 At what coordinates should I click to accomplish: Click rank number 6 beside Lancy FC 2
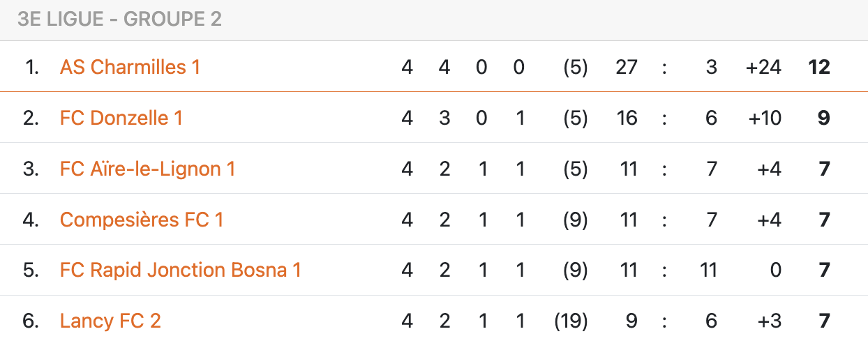[x=31, y=321]
